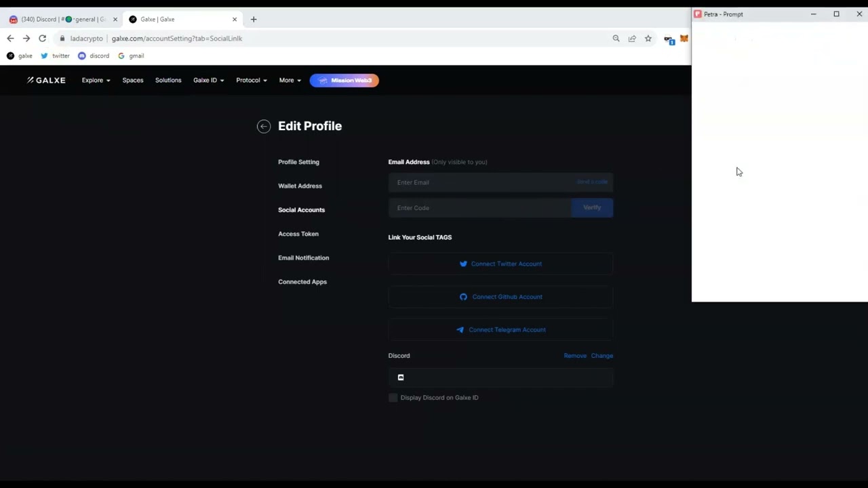
Task: Open the More dropdown menu
Action: [x=290, y=80]
